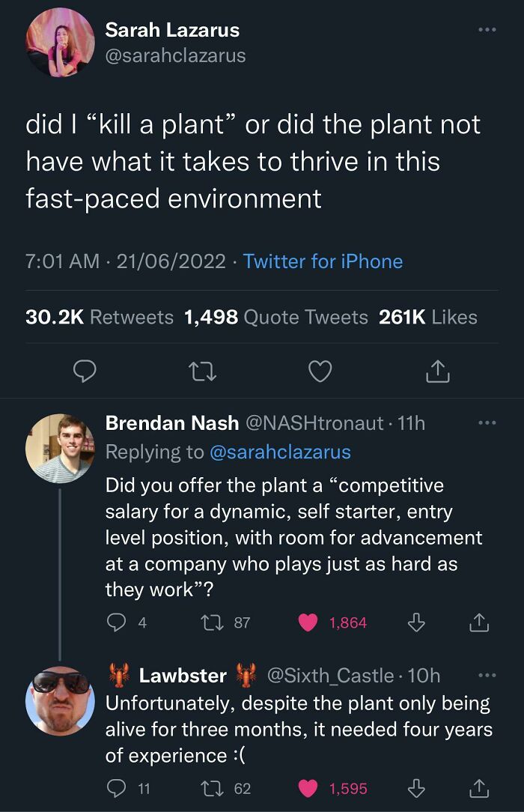This screenshot has height=812, width=524.
Task: Open more options on Sarah's tweet
Action: pos(487,30)
